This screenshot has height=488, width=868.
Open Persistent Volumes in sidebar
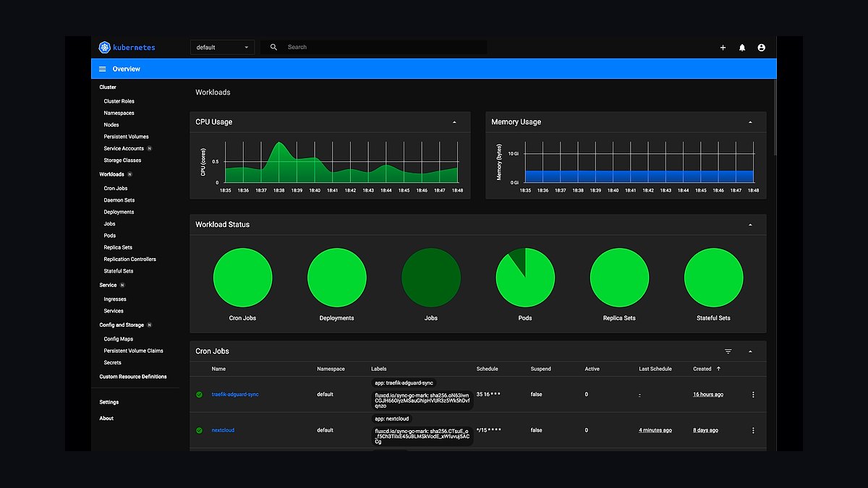pyautogui.click(x=126, y=137)
